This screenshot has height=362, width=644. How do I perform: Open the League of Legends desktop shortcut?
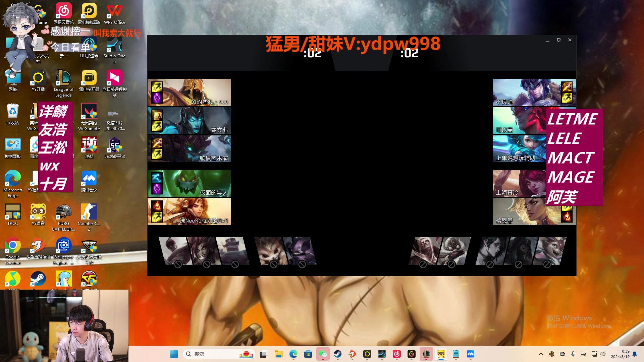64,83
